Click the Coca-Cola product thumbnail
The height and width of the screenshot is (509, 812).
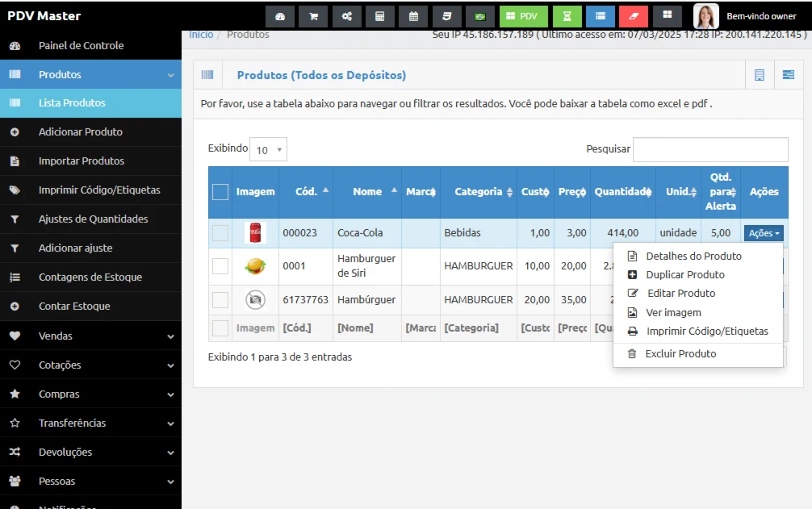255,233
